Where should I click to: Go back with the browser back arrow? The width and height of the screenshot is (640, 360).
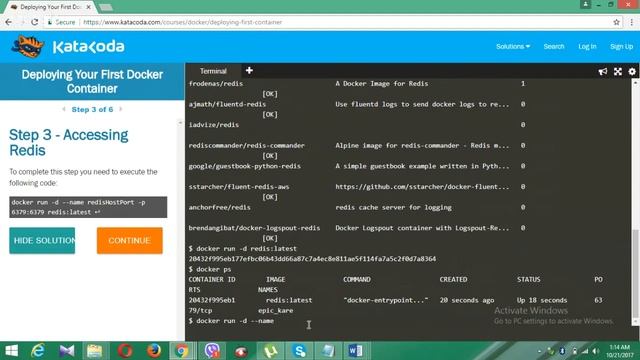[9, 22]
